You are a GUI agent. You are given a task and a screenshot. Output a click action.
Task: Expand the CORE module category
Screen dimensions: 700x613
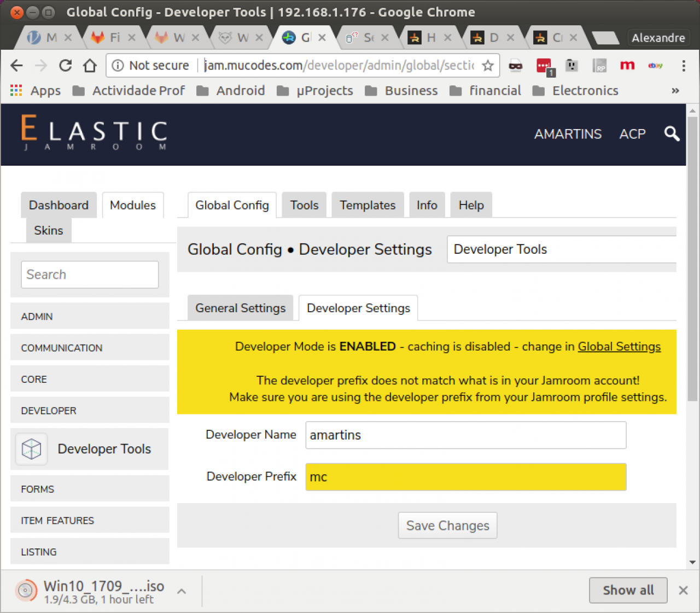[x=90, y=379]
